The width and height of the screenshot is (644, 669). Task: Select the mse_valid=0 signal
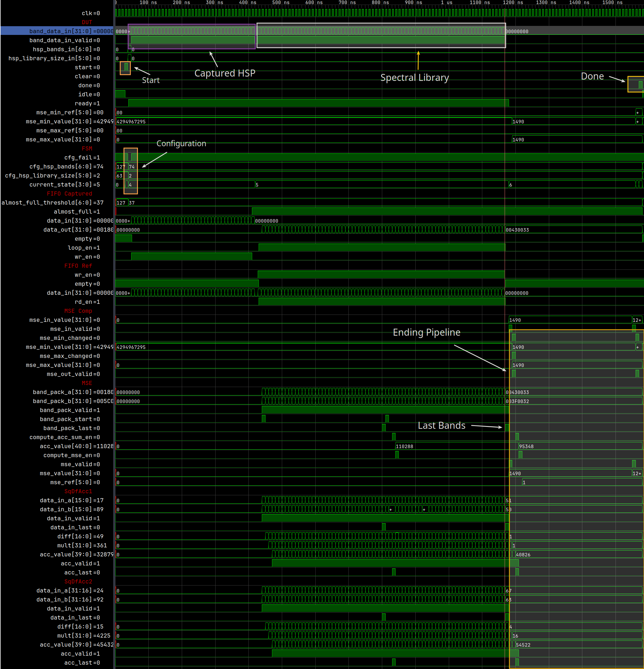coord(80,464)
